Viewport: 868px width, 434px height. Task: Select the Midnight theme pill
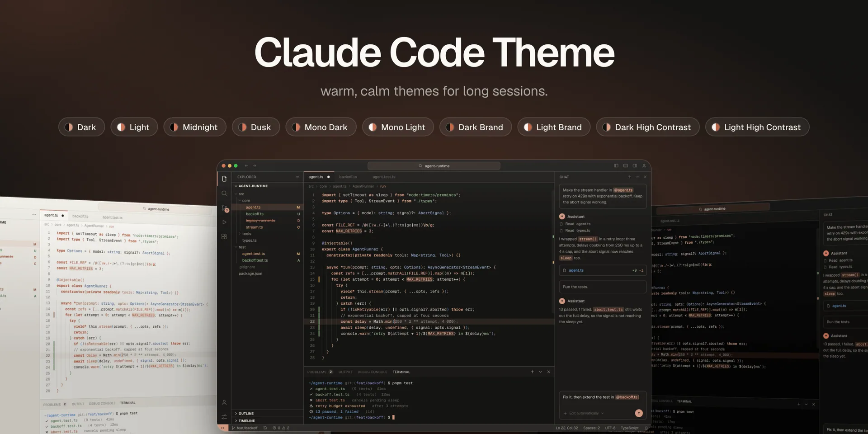195,127
